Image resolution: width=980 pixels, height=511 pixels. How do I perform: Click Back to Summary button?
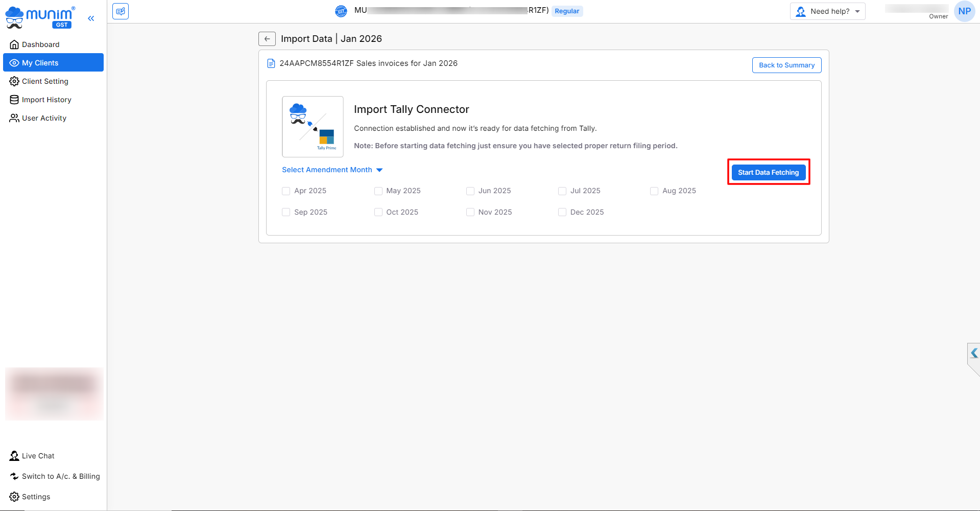tap(786, 65)
